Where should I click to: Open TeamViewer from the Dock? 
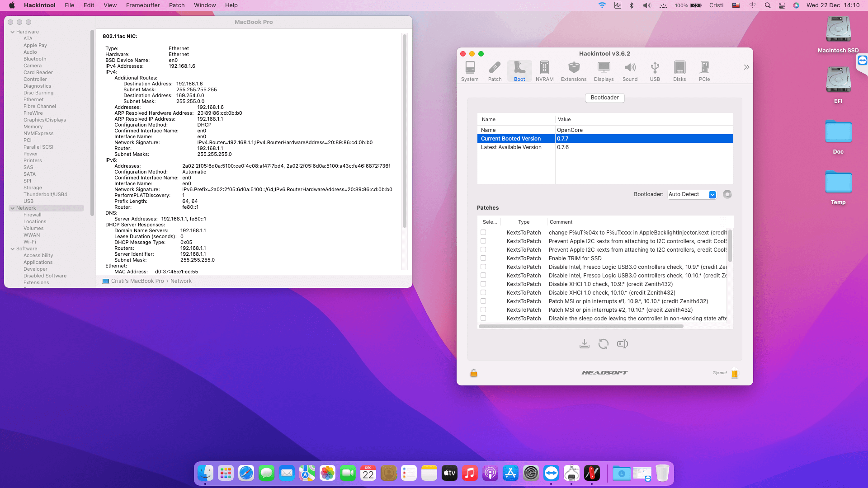552,473
